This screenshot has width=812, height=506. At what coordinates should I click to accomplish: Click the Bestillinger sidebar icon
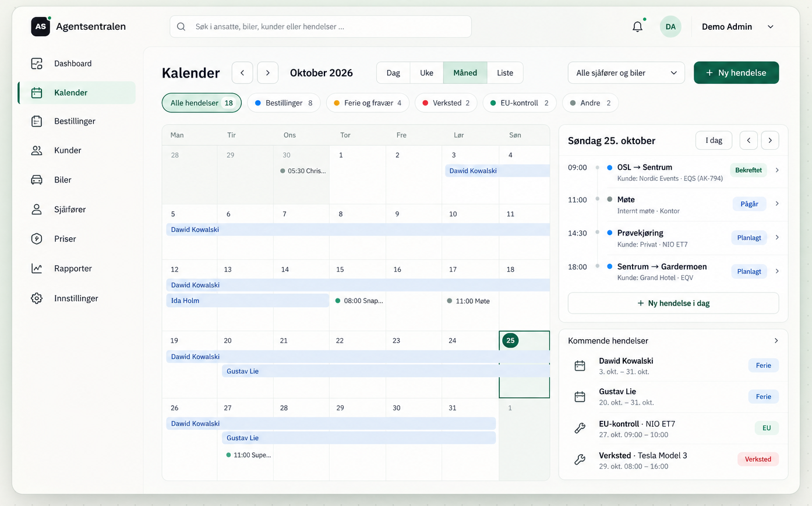37,121
